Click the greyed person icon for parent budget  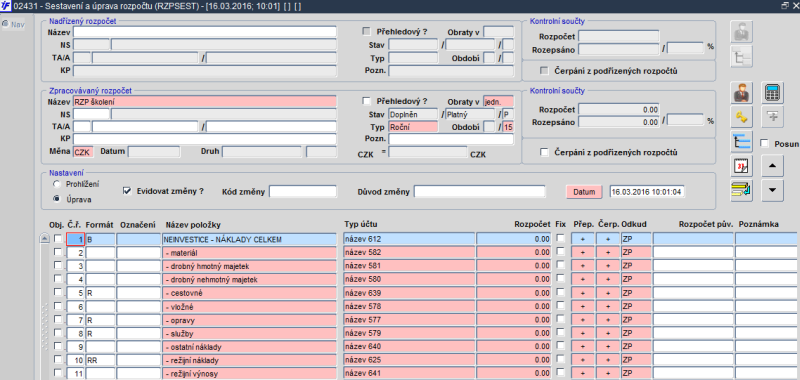click(x=741, y=32)
